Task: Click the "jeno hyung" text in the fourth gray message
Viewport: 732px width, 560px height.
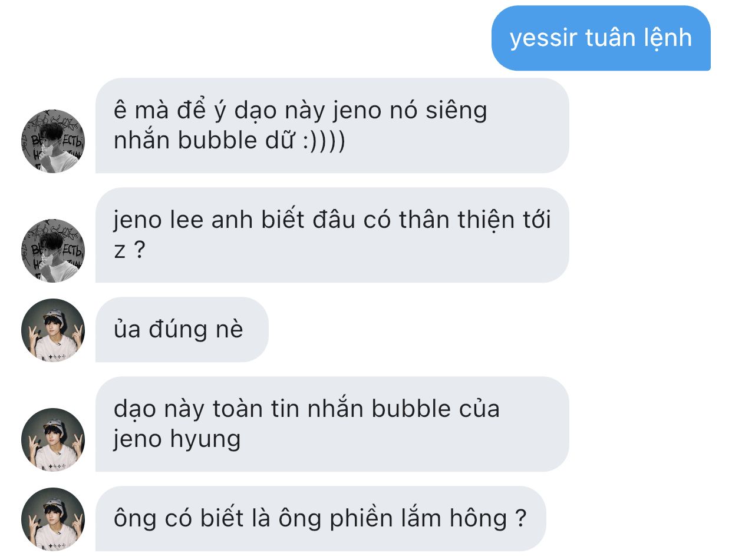Action: 177,440
